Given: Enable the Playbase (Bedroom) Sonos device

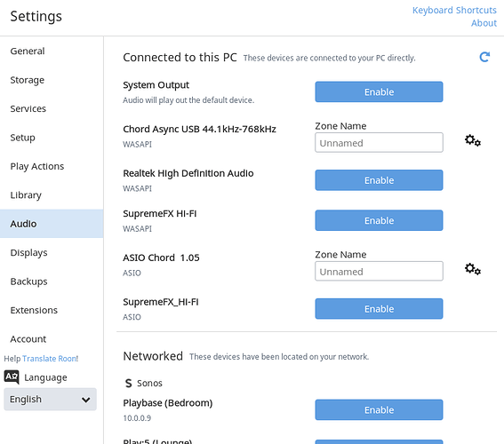Looking at the screenshot, I should pyautogui.click(x=379, y=409).
